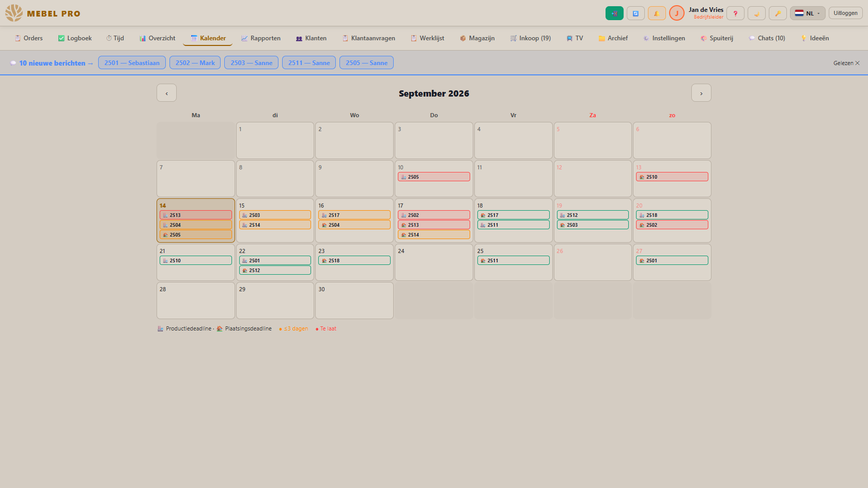This screenshot has height=488, width=868.
Task: Open the Archief section
Action: (x=613, y=38)
